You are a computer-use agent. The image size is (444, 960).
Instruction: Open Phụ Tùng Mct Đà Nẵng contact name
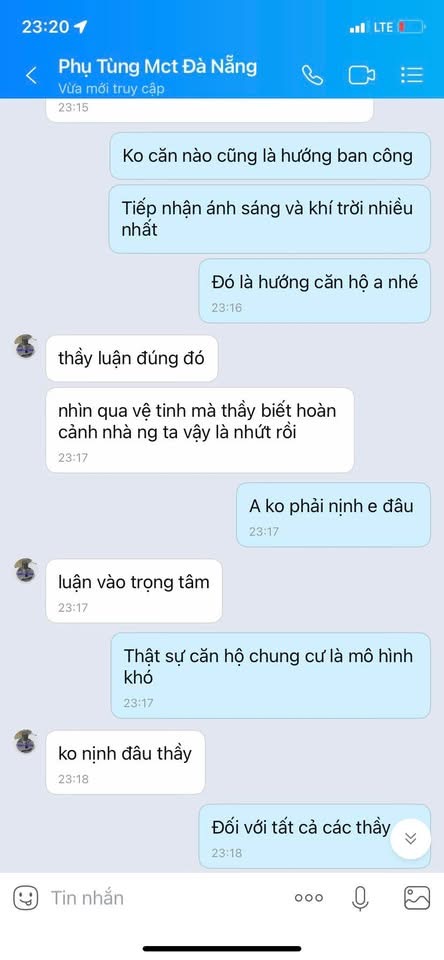click(157, 66)
